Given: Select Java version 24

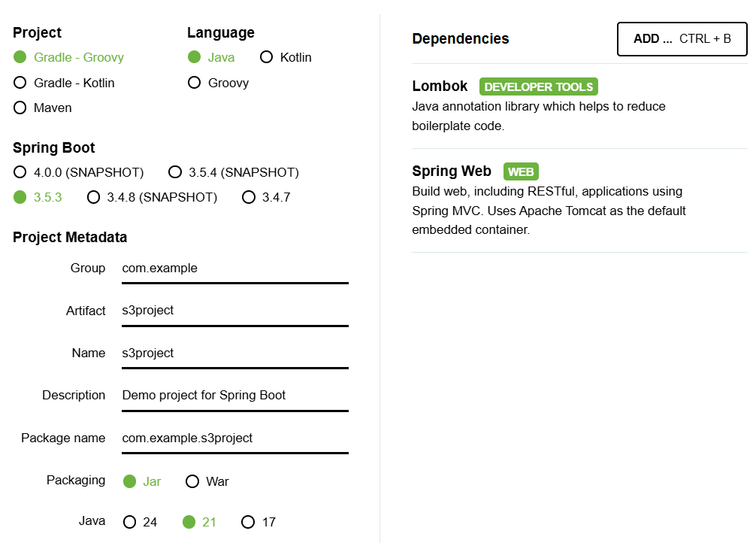Looking at the screenshot, I should click(130, 522).
